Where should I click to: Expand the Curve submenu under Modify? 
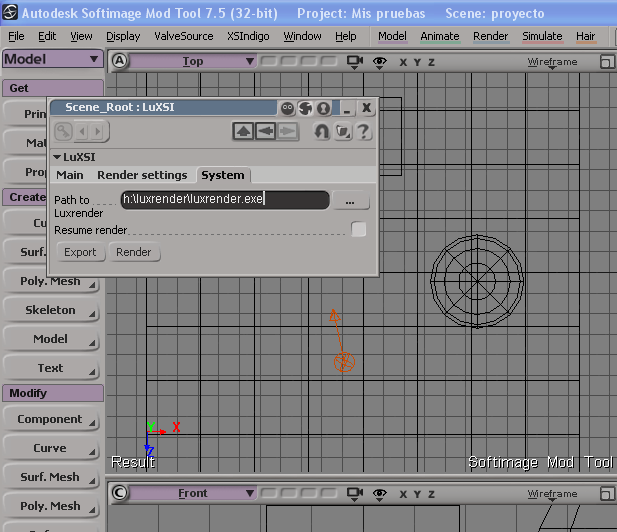(51, 448)
